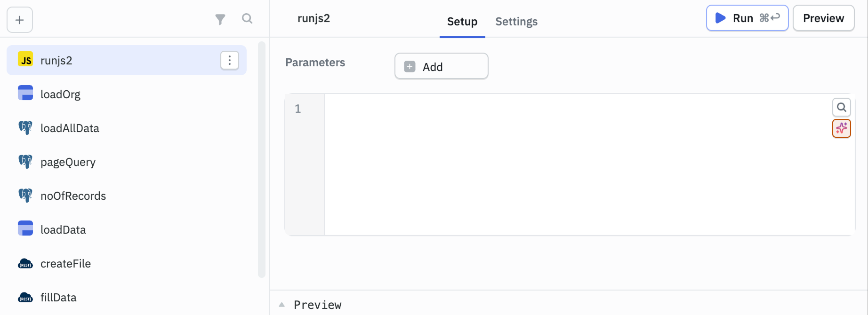Image resolution: width=868 pixels, height=315 pixels.
Task: Select the loadOrg query
Action: [x=60, y=94]
